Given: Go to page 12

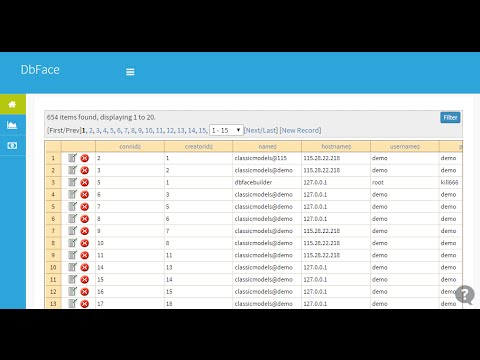Looking at the screenshot, I should (x=170, y=130).
